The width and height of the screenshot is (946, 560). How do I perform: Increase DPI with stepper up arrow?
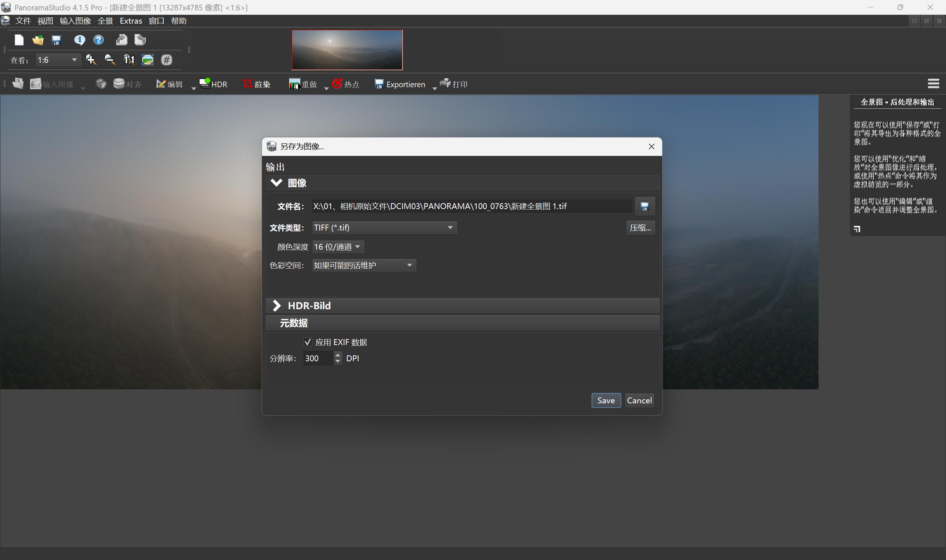click(338, 355)
